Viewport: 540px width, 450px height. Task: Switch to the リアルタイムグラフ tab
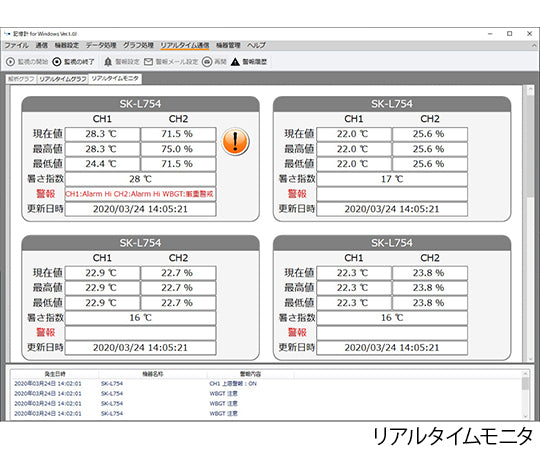[x=62, y=79]
